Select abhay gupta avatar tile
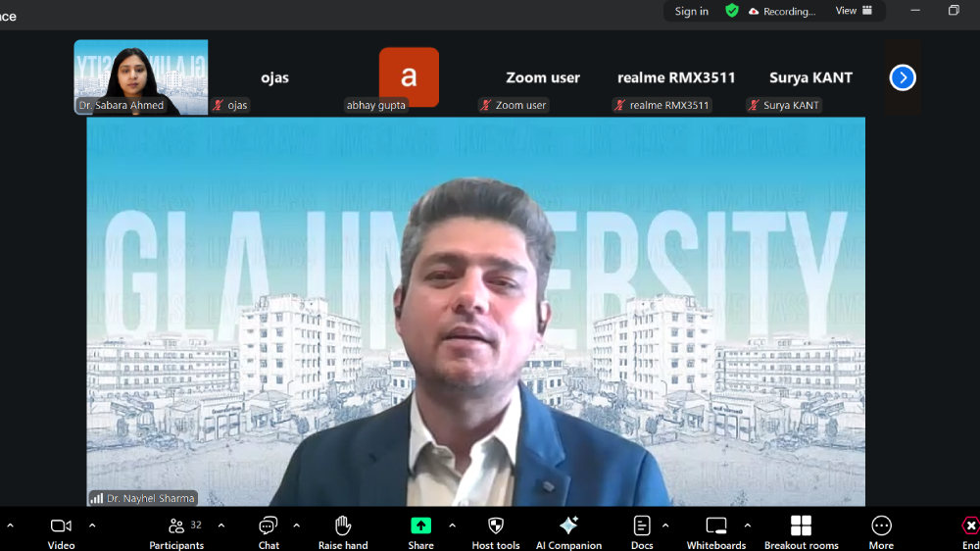 (409, 76)
